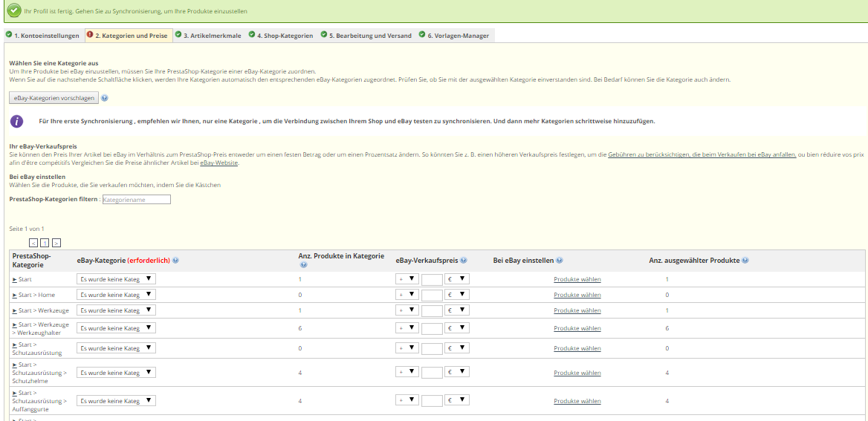Open currency € dropdown in Start row
Screen dimensions: 868x421
click(x=457, y=279)
